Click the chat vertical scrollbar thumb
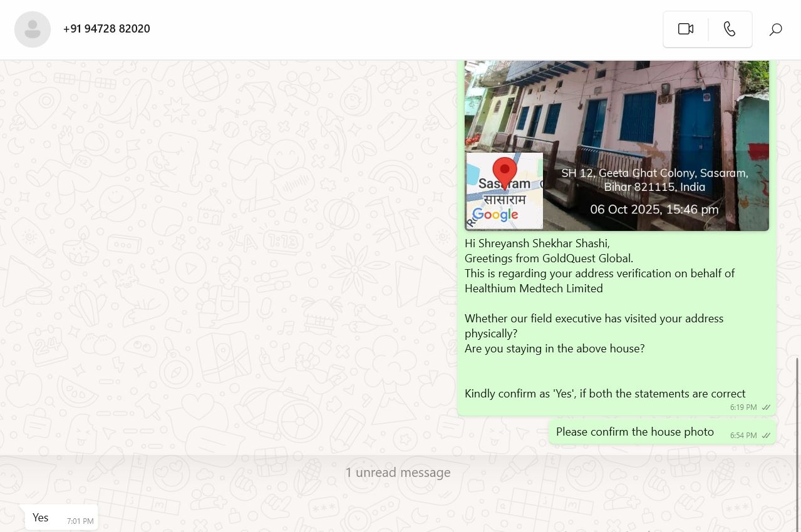This screenshot has height=532, width=801. 798,444
